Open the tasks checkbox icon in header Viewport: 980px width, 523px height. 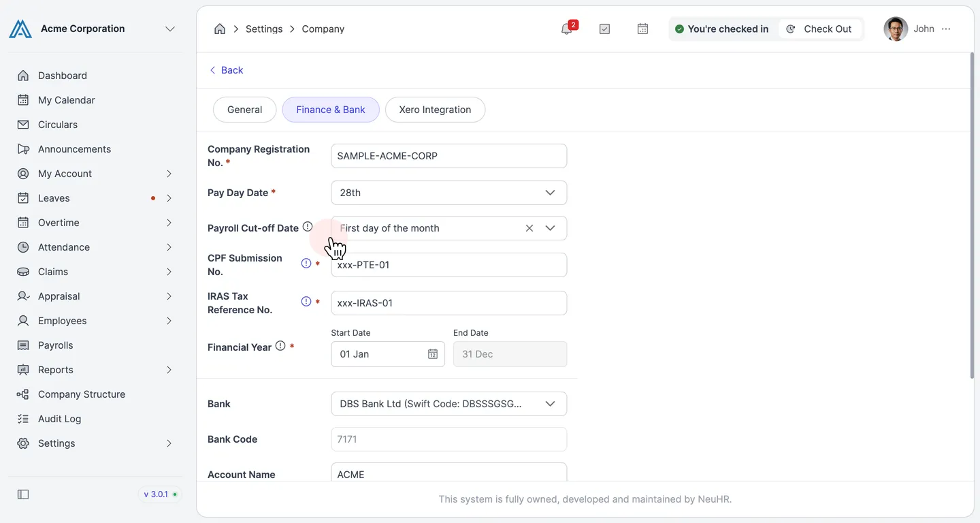coord(604,29)
